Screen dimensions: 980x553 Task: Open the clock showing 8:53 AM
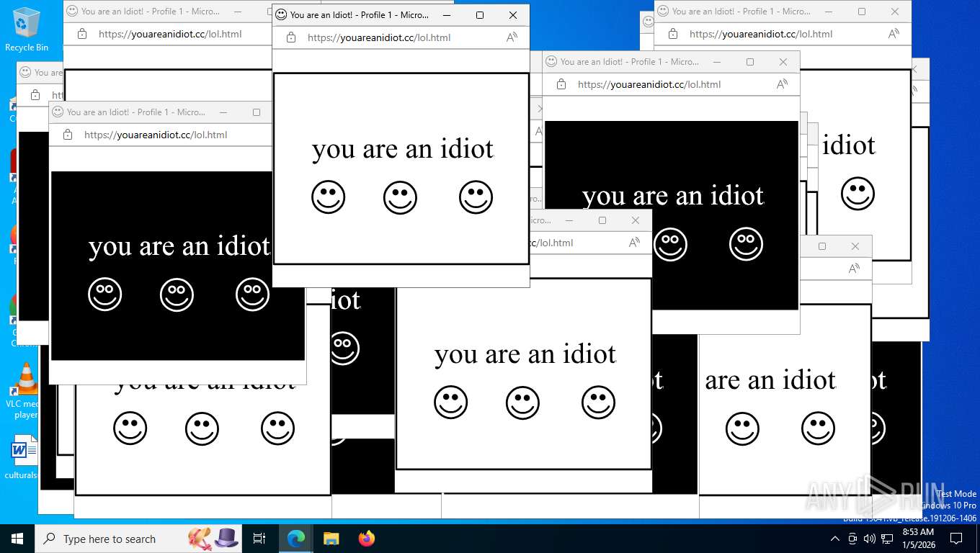click(x=918, y=539)
